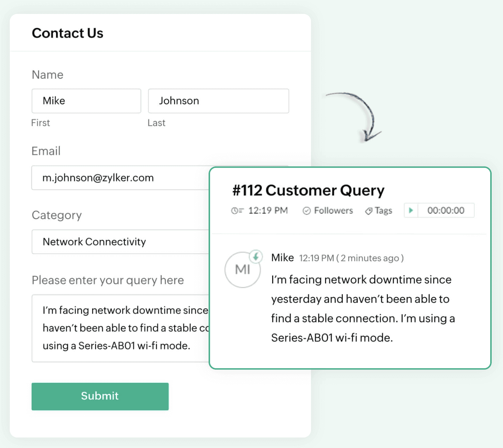Click the 00:00:00 timer display
503x448 pixels.
coord(446,210)
